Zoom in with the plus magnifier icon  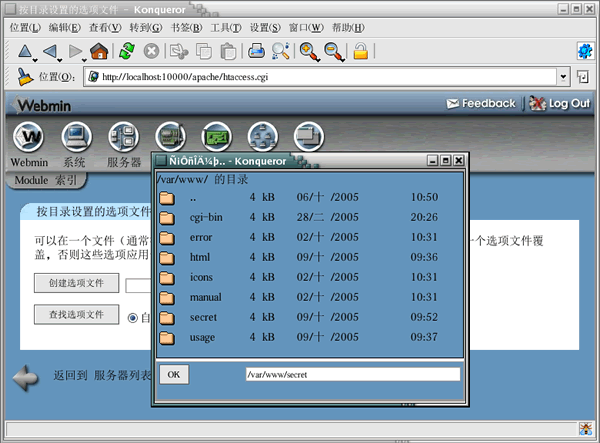[x=309, y=52]
